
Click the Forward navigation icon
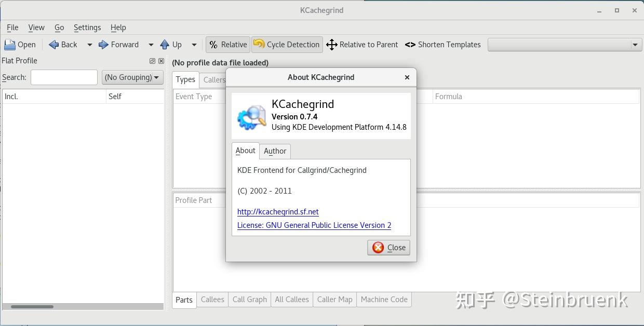pos(103,44)
